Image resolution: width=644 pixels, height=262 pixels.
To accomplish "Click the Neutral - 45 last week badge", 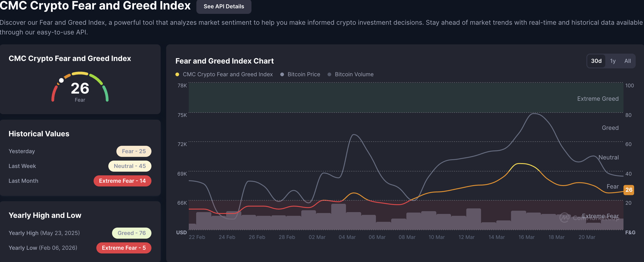I will click(130, 166).
